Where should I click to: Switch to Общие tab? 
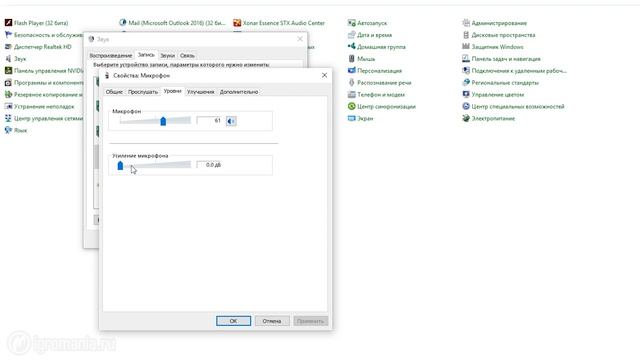[x=114, y=92]
